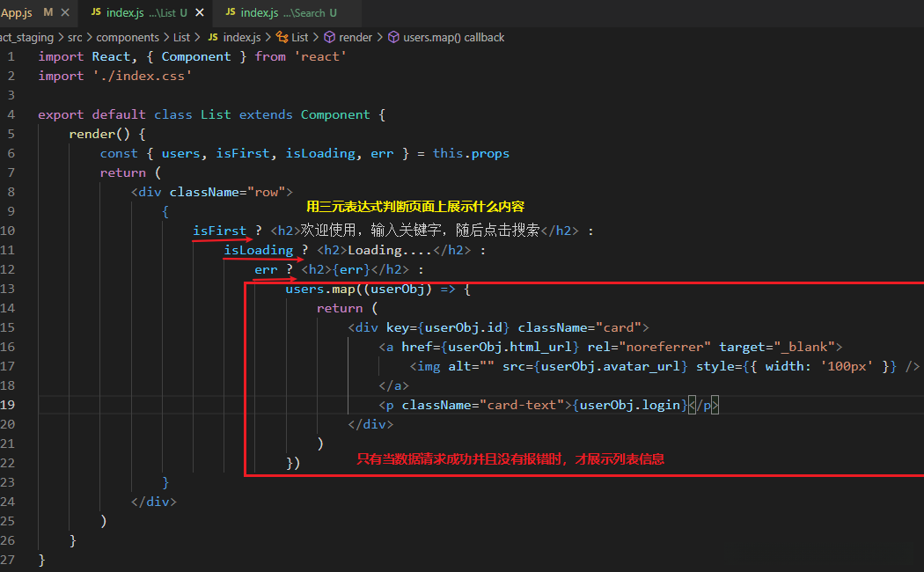Click the closing '</a>' tag on line 18
The image size is (924, 572).
(x=393, y=385)
